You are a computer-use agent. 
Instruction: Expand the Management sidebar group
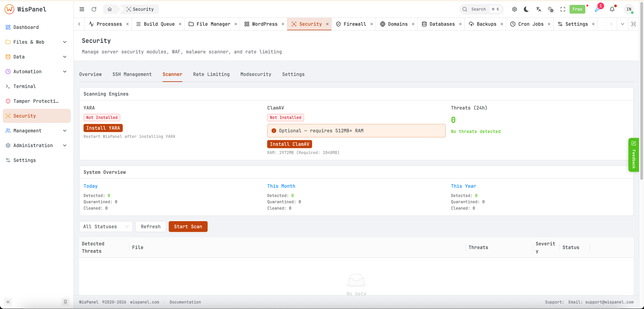point(37,130)
